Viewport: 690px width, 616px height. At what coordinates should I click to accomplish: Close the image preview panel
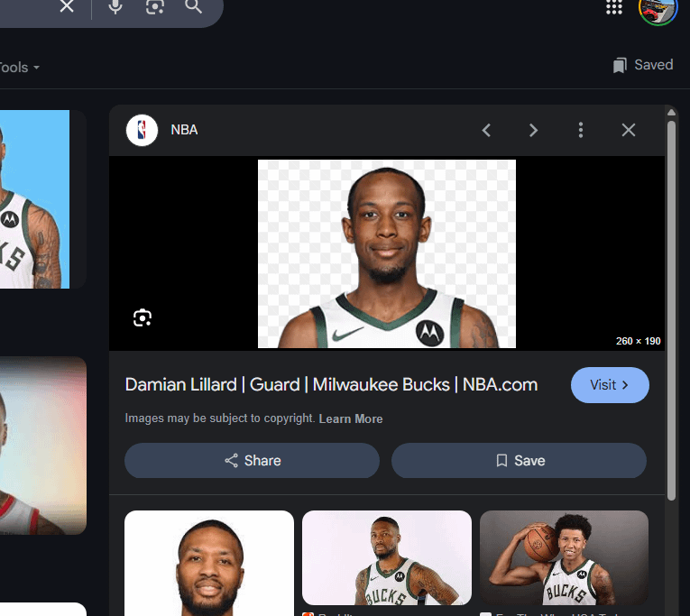click(x=629, y=130)
